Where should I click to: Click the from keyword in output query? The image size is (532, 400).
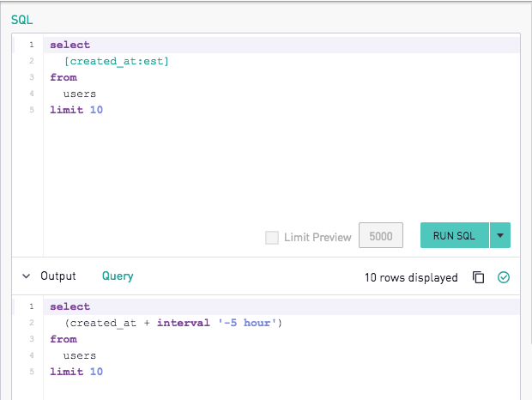pos(63,339)
